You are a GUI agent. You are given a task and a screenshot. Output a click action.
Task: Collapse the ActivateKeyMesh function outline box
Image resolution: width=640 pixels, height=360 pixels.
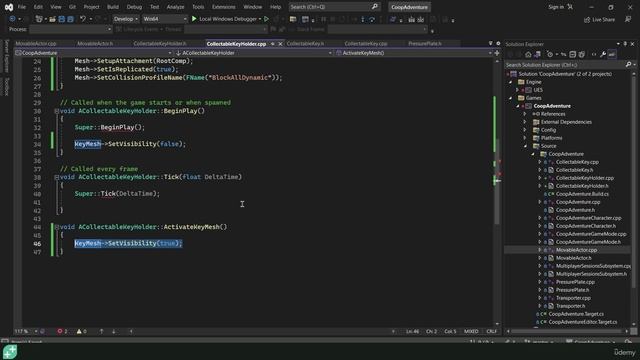[57, 227]
